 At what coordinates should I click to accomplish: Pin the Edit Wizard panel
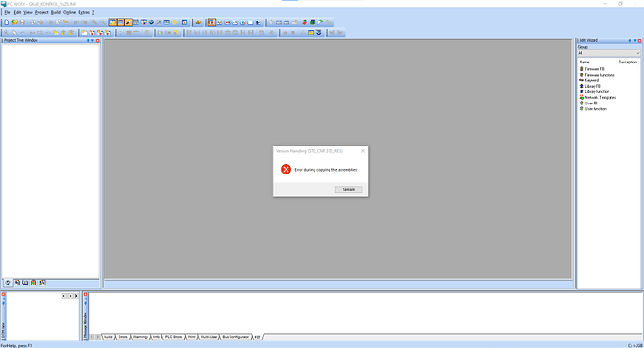pos(630,41)
